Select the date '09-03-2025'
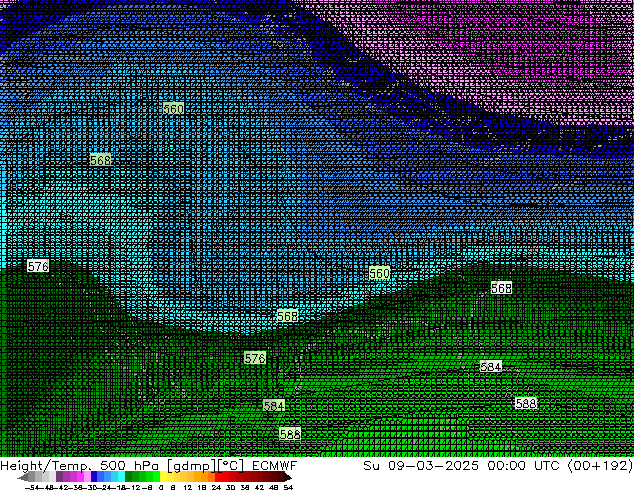The image size is (634, 490). (x=433, y=465)
